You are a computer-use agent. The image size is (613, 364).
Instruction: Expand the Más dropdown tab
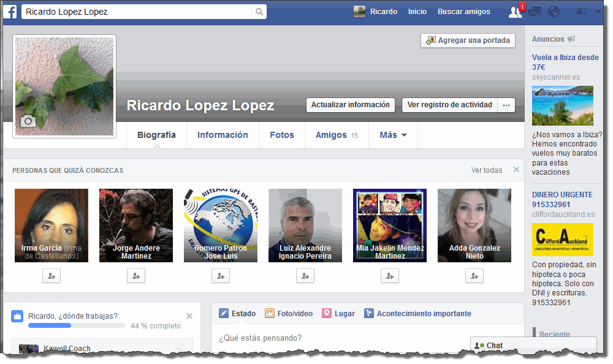tap(393, 135)
